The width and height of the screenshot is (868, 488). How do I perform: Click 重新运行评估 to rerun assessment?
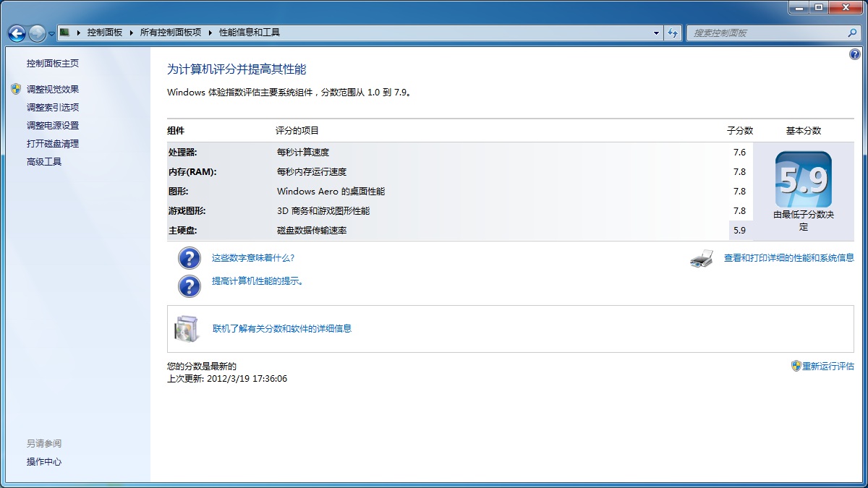[828, 367]
